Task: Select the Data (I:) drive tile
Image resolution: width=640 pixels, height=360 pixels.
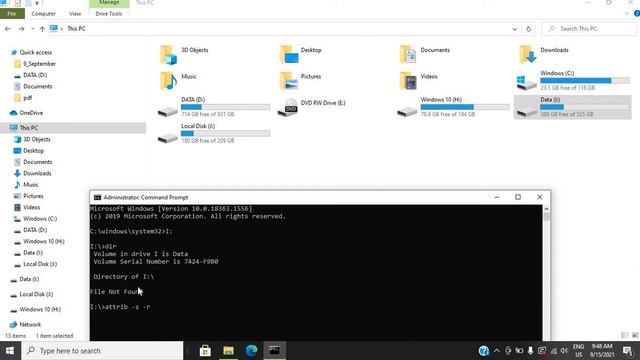Action: (573, 107)
